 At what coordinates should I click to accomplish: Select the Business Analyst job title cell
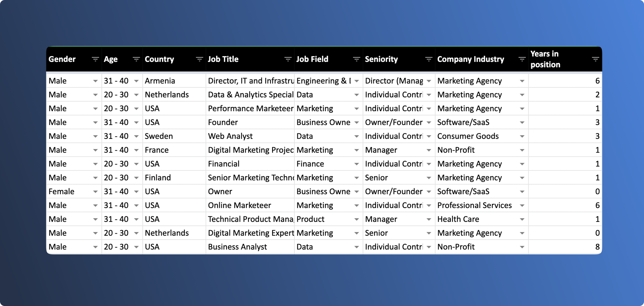[x=250, y=247]
